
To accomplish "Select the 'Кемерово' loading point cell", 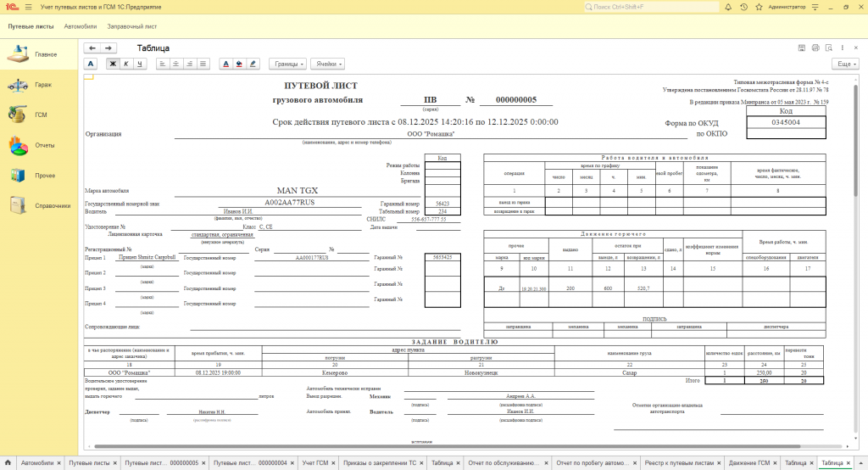I will pyautogui.click(x=334, y=373).
